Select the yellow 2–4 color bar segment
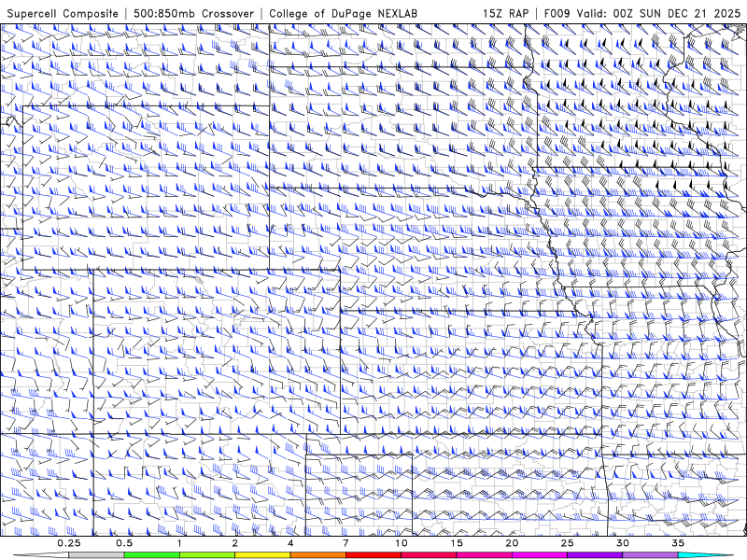Screen dimensions: 747x560 click(x=262, y=555)
